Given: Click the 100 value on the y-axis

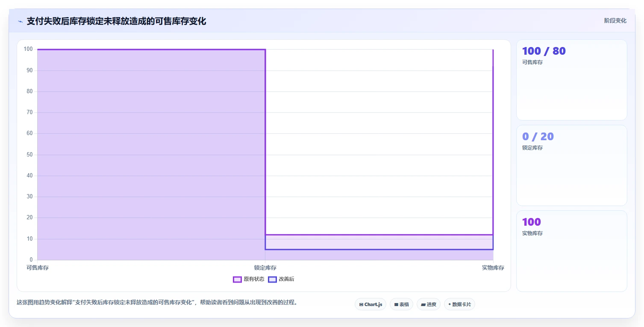Looking at the screenshot, I should [28, 49].
